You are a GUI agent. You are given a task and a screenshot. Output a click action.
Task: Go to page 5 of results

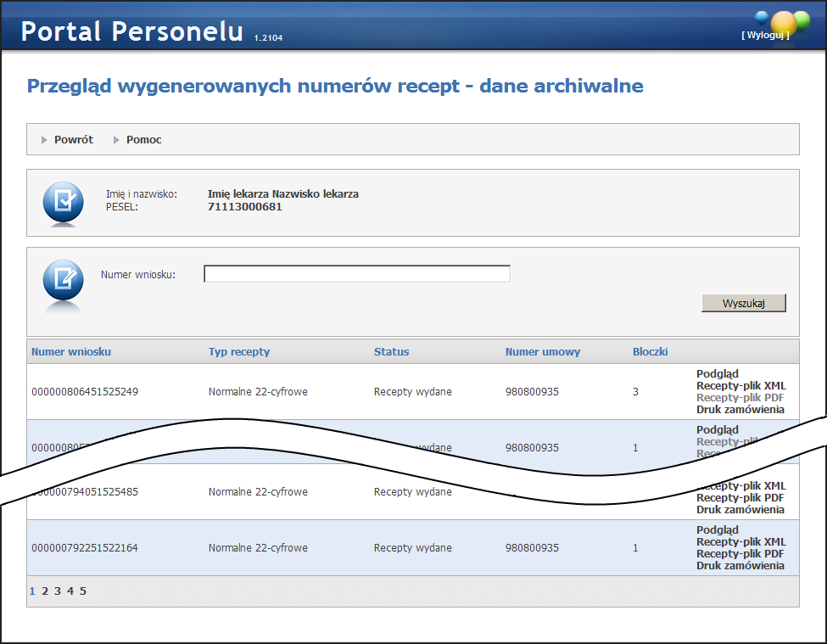83,591
